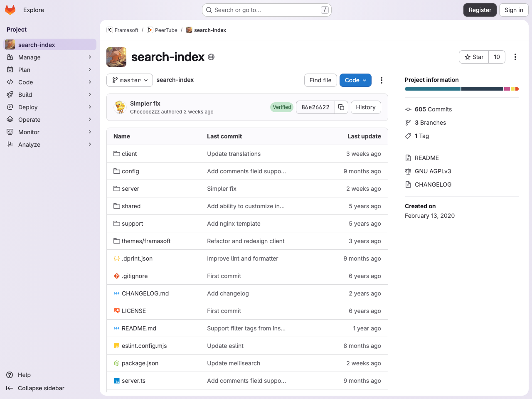Open more actions next to the Code button

tap(381, 80)
